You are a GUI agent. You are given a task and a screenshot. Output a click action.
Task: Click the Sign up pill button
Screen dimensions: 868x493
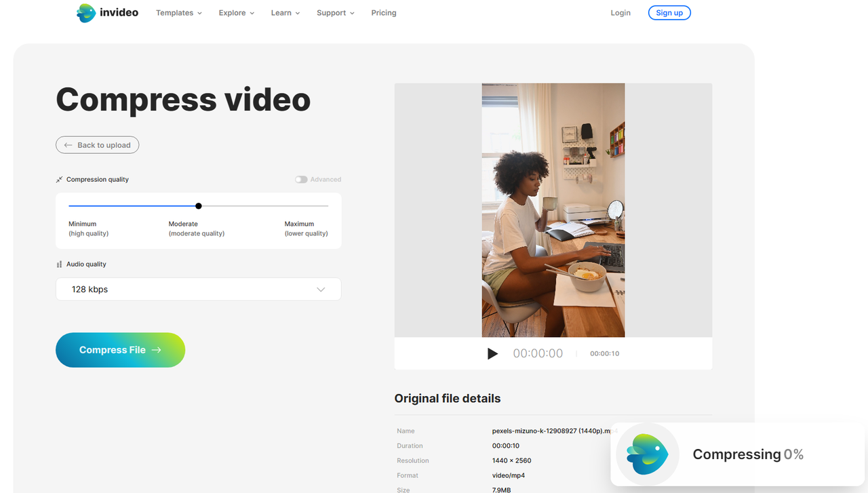[669, 12]
